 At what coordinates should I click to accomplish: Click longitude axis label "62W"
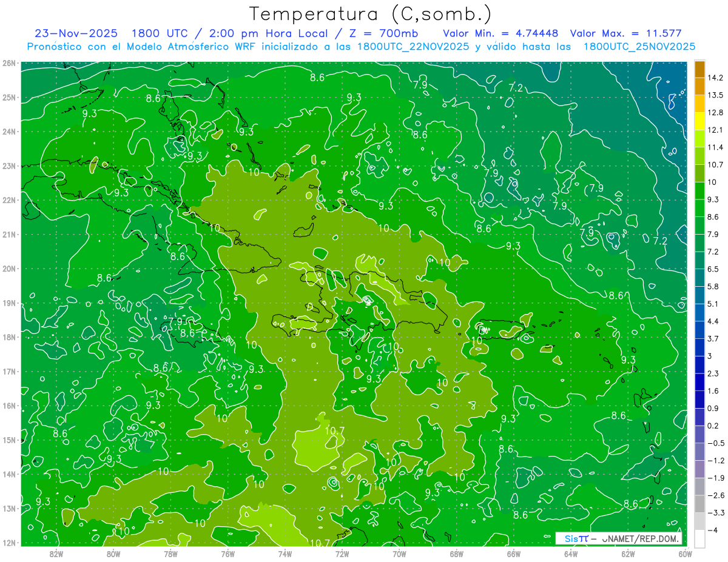628,554
